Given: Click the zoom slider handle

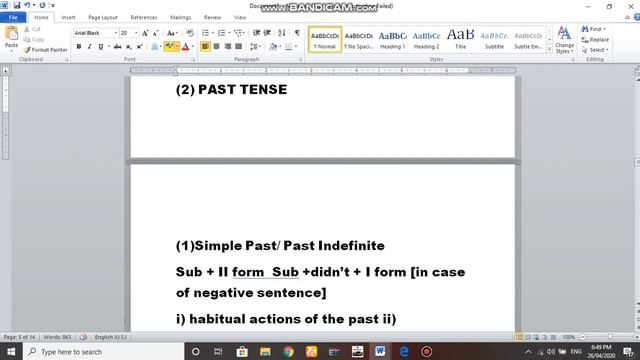Looking at the screenshot, I should coord(610,337).
